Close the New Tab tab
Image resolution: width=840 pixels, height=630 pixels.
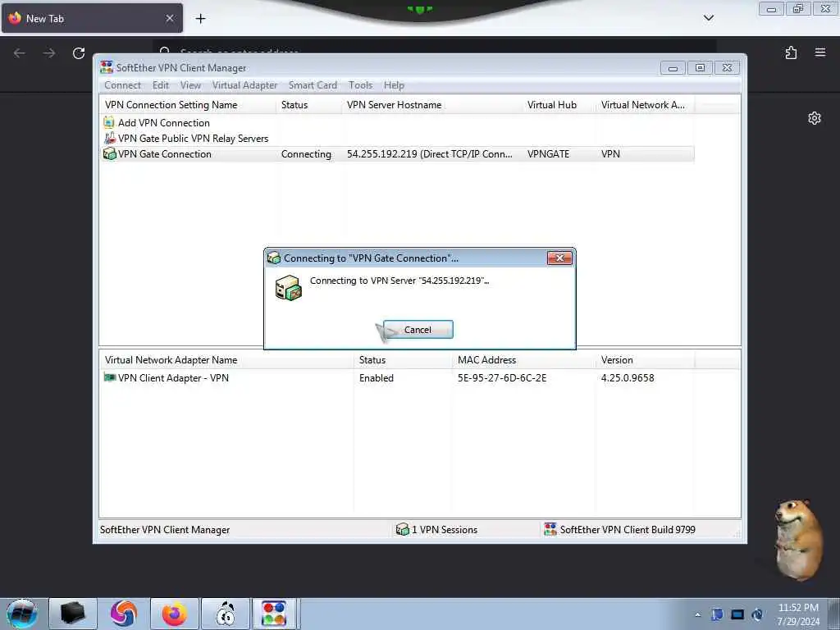(169, 18)
